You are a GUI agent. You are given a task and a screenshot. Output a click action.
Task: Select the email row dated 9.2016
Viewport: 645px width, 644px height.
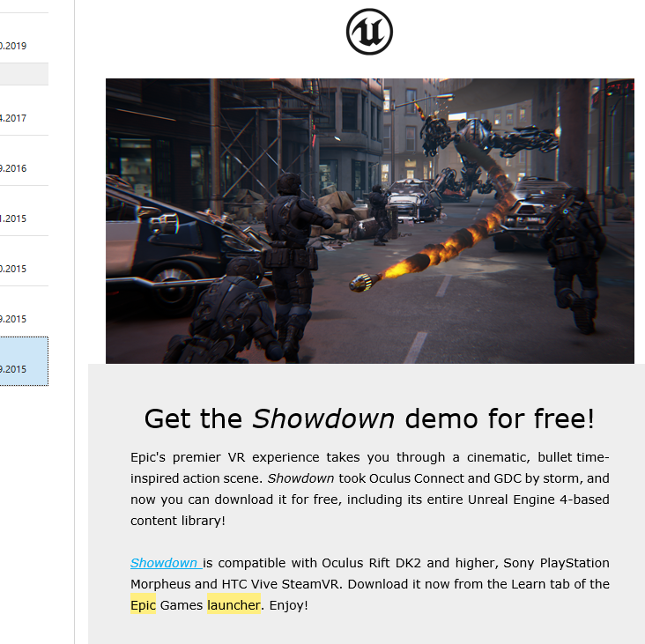[24, 160]
